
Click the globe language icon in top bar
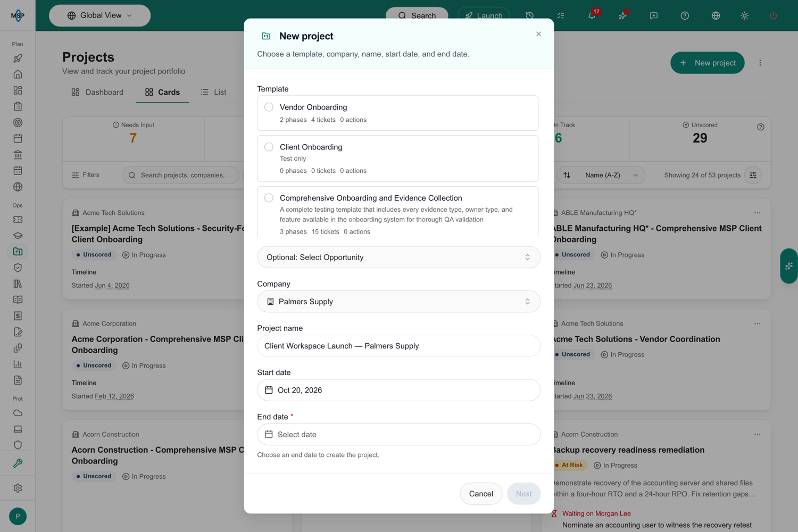716,15
